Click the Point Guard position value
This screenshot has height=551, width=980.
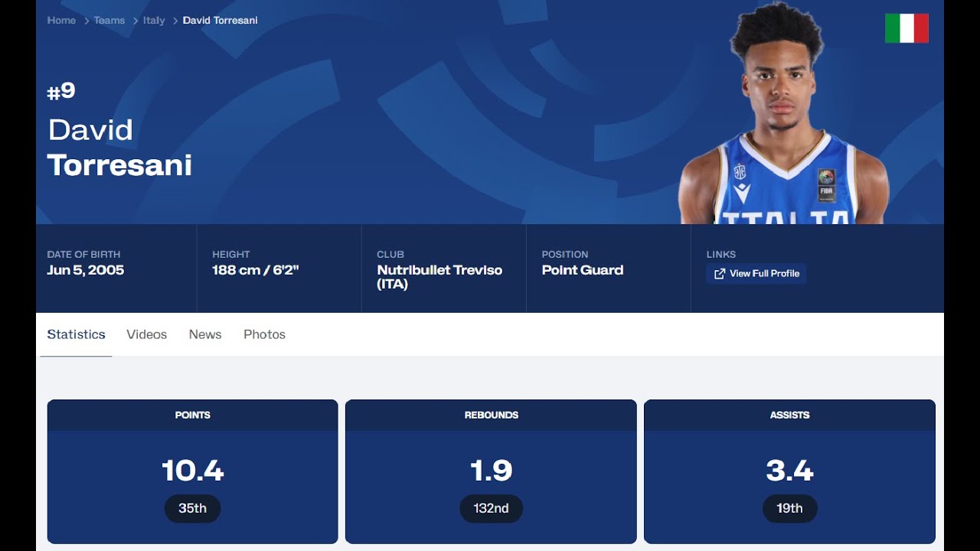point(583,270)
